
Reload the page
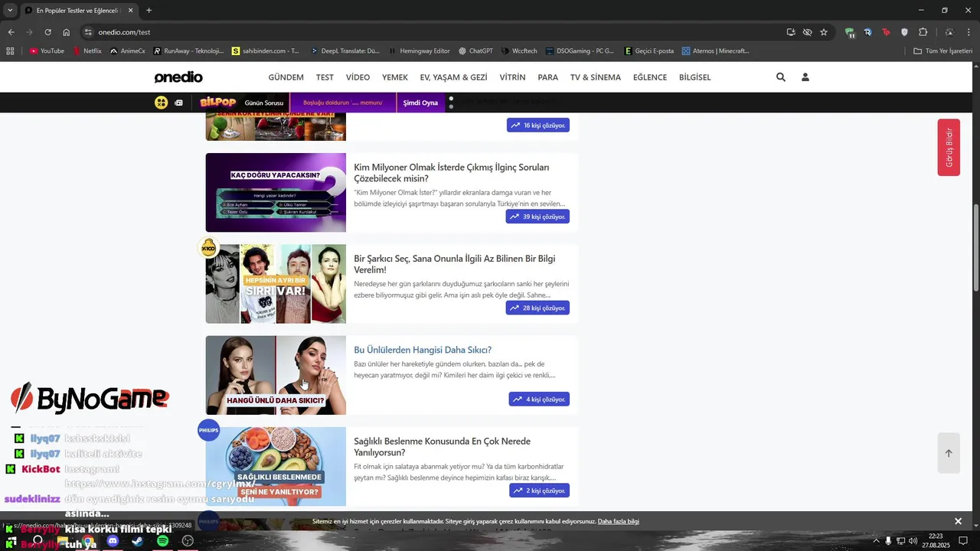47,32
